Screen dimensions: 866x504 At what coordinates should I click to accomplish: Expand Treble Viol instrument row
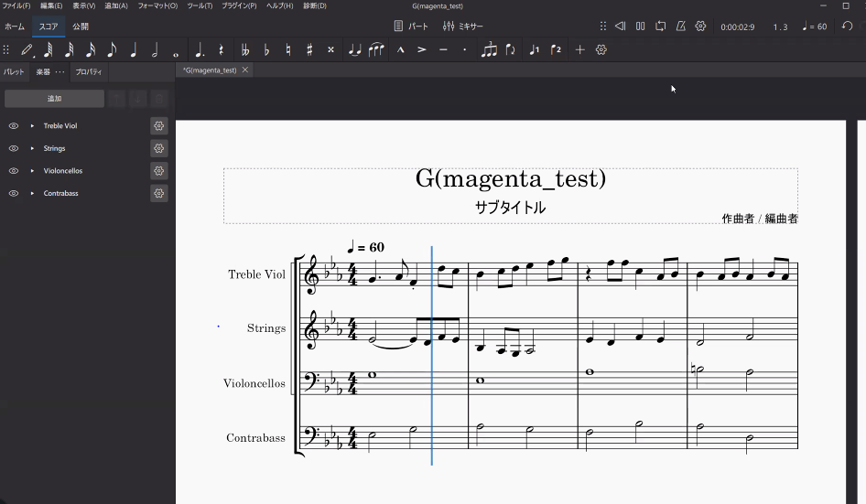coord(32,126)
